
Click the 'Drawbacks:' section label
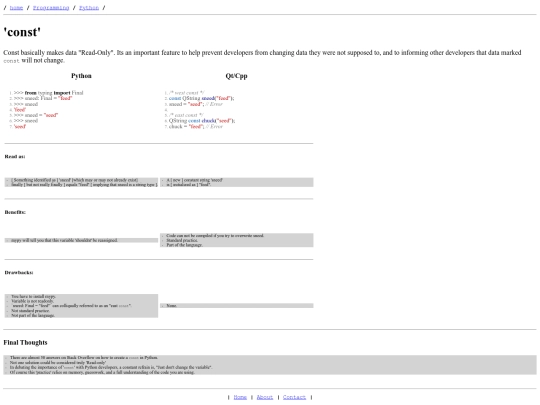(x=19, y=272)
